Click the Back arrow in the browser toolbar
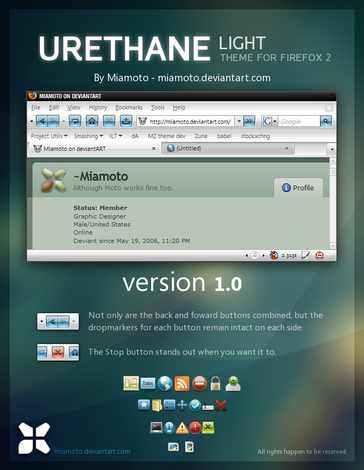 point(42,121)
